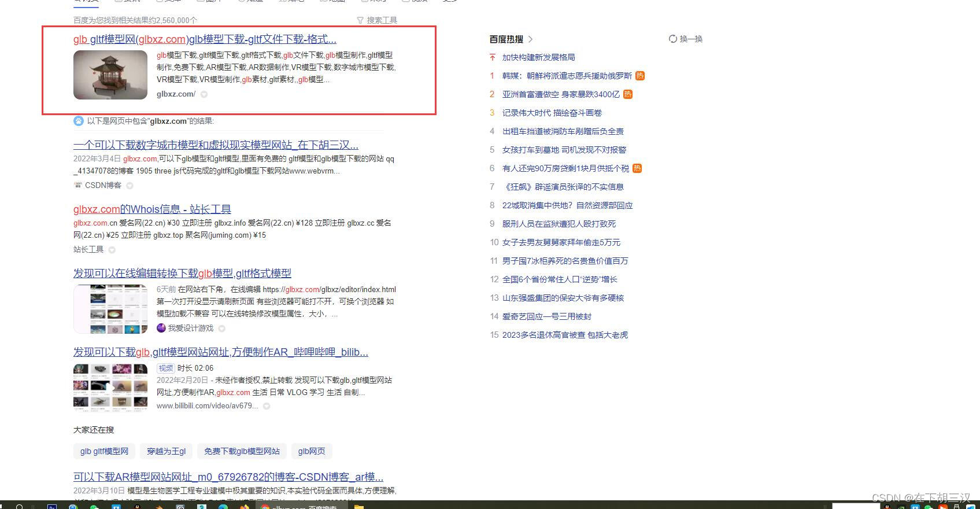The width and height of the screenshot is (980, 509).
Task: Open result glbxz.com的Whois信息 - 站长工具
Action: tap(152, 209)
